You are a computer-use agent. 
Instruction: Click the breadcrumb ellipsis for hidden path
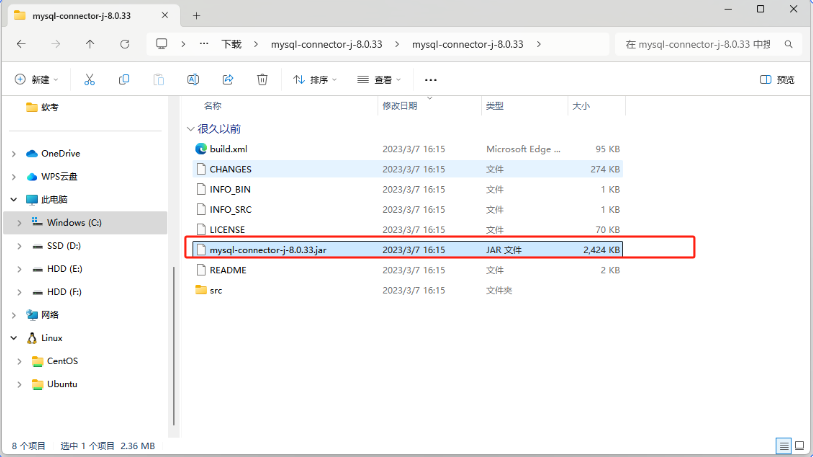click(x=204, y=44)
